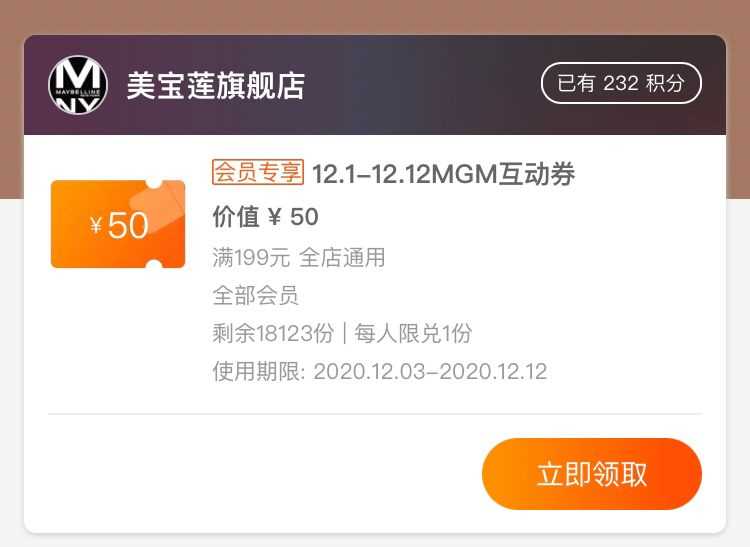Click the 价值 ¥ 50 value text
Screen dimensions: 750x547
tap(265, 217)
